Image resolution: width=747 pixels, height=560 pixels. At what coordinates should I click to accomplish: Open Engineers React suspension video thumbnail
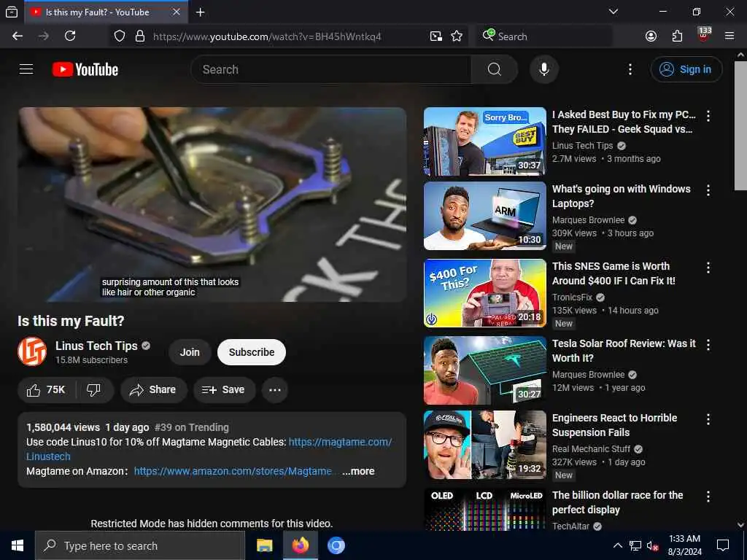(485, 445)
